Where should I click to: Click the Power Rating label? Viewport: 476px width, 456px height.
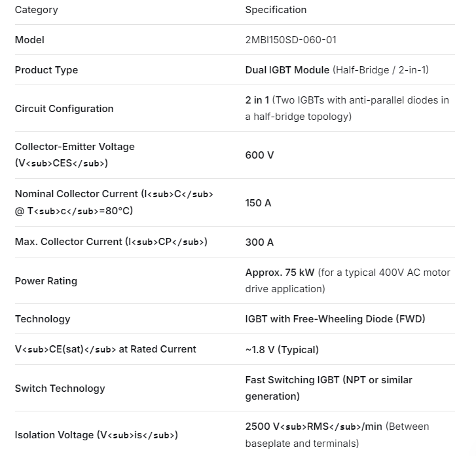click(46, 281)
